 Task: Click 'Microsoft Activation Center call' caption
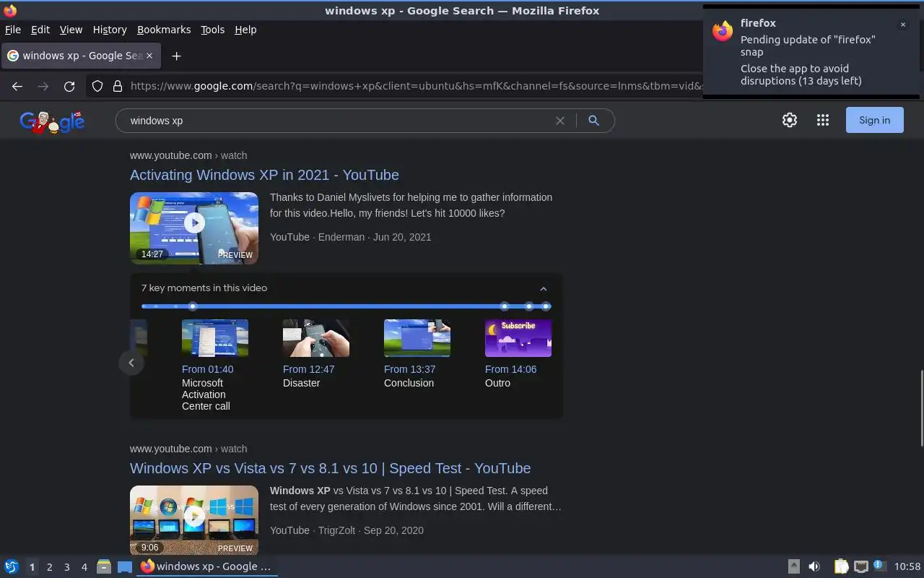coord(206,394)
